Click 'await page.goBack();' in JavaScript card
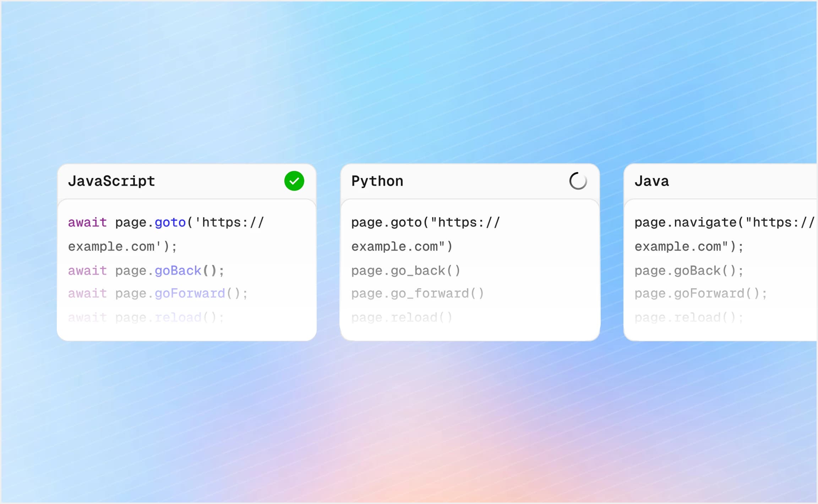The width and height of the screenshot is (818, 504). coord(146,270)
